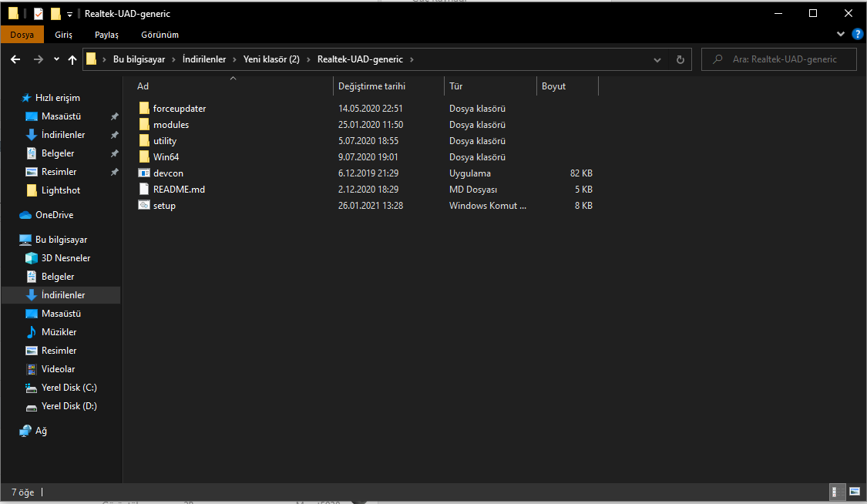Click the Hızlı erişim star icon

point(25,98)
